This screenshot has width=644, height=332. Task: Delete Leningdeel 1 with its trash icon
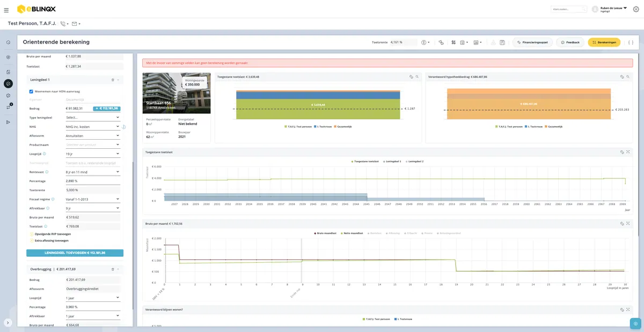[x=113, y=80]
